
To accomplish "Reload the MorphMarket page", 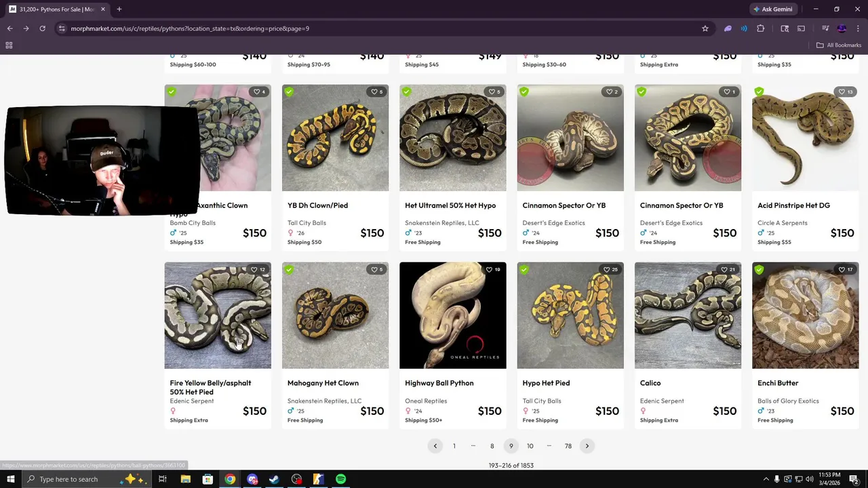I will click(x=42, y=28).
